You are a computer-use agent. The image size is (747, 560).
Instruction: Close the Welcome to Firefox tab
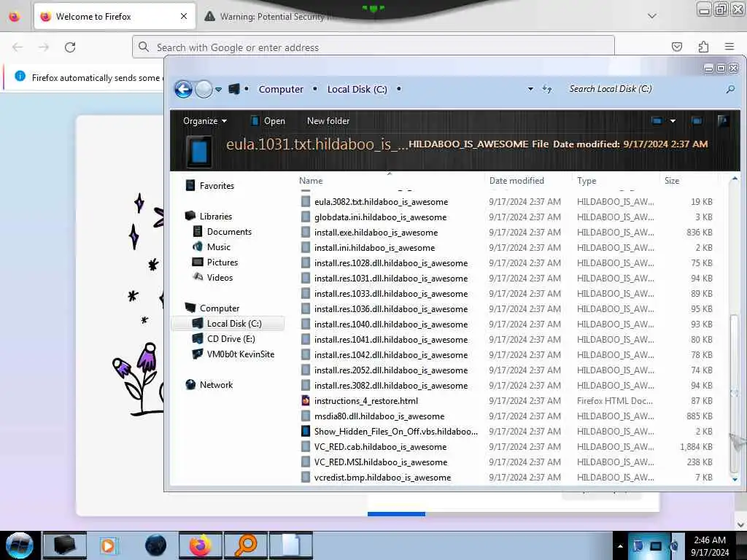click(183, 16)
